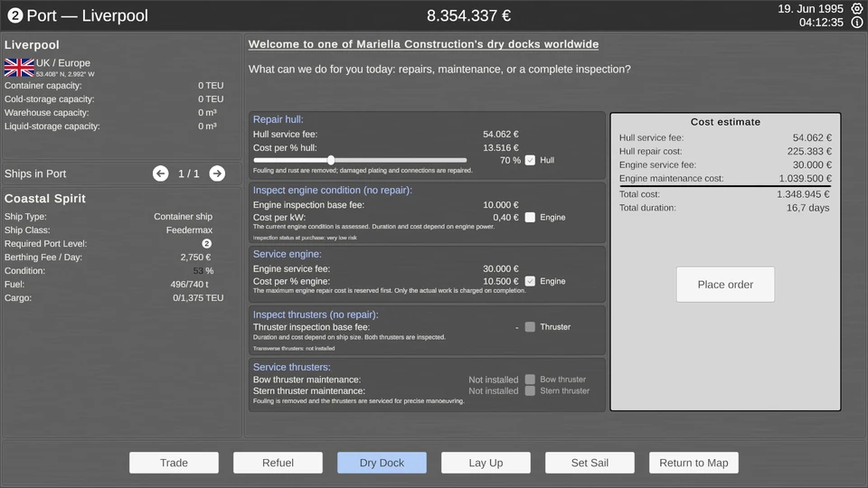Choose Set Sail

coord(590,463)
